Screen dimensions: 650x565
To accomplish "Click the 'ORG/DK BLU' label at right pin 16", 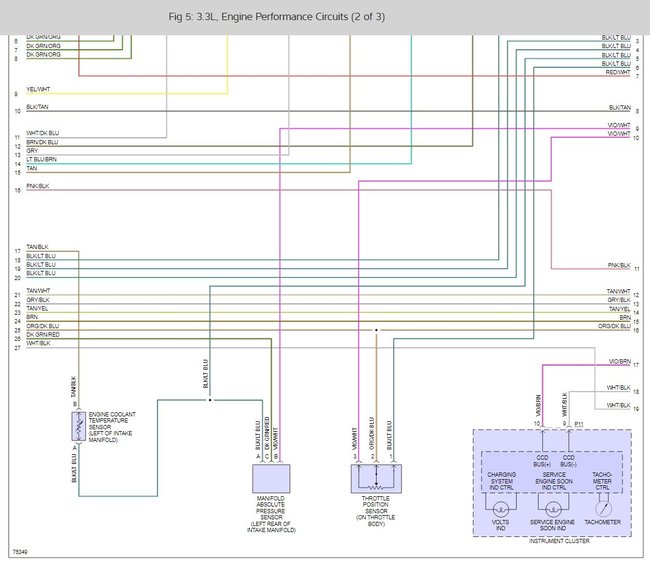I will pos(614,326).
